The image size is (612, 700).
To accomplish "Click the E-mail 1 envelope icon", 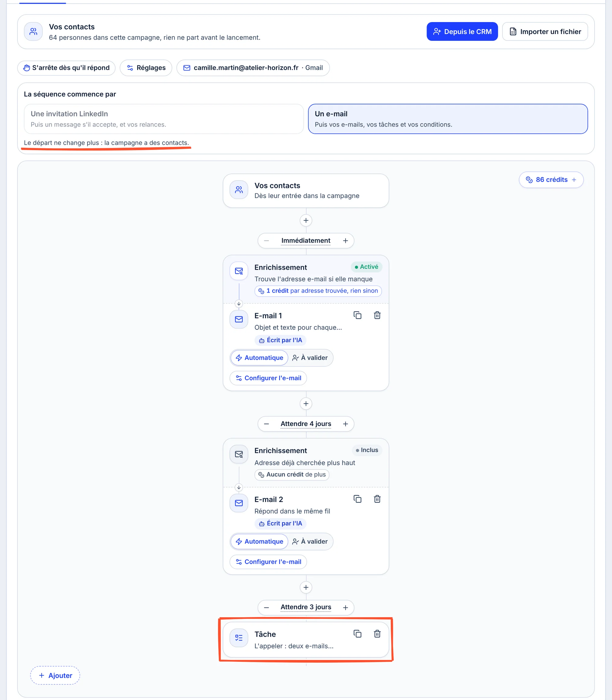I will 239,319.
